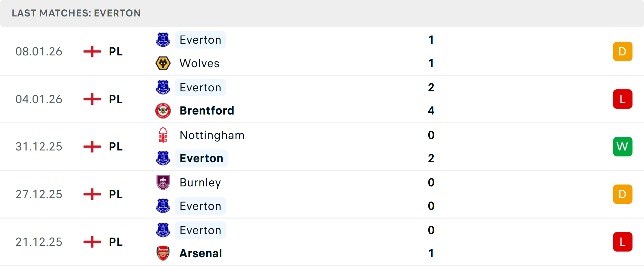Viewport: 644px width, 266px height.
Task: Click the green win badge
Action: (x=623, y=146)
